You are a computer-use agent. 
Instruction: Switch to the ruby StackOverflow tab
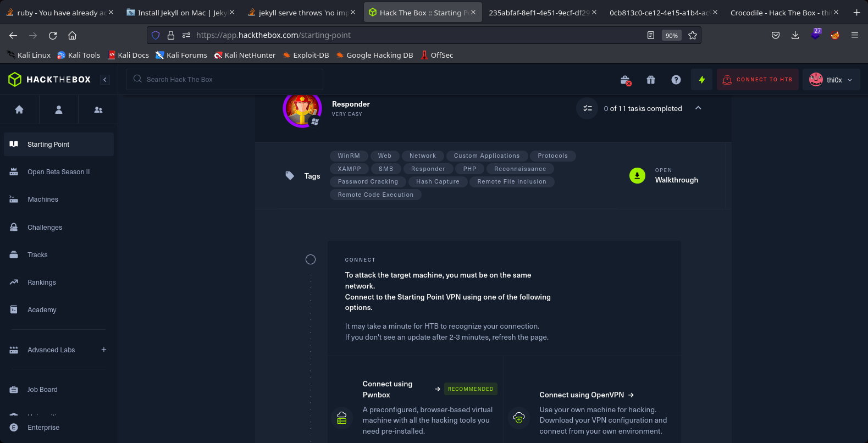[60, 12]
